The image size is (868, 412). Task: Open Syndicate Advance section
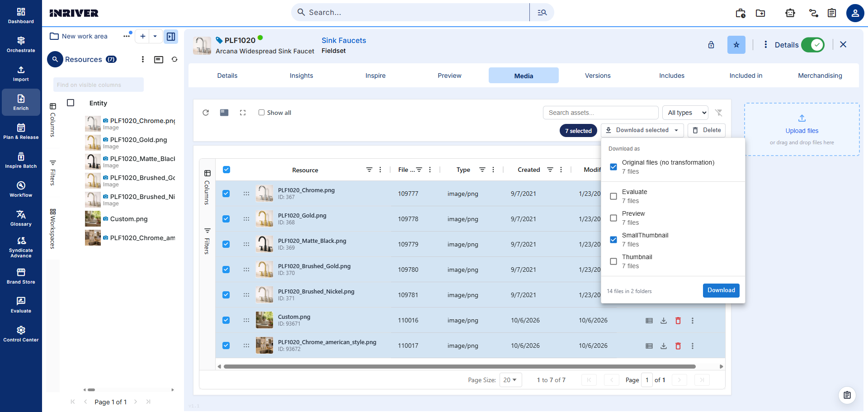pyautogui.click(x=21, y=247)
